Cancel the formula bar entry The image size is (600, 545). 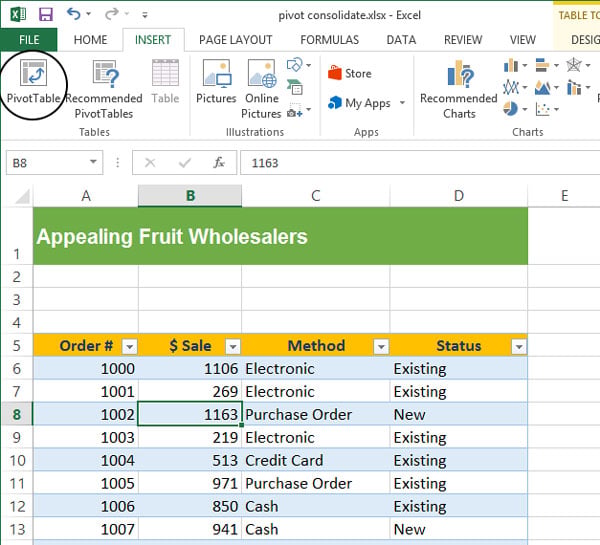point(150,163)
